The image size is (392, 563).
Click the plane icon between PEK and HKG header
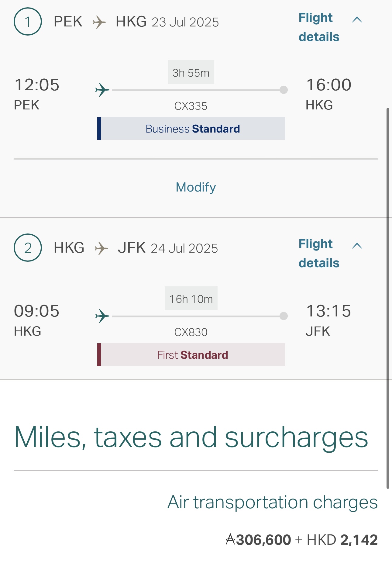[99, 22]
